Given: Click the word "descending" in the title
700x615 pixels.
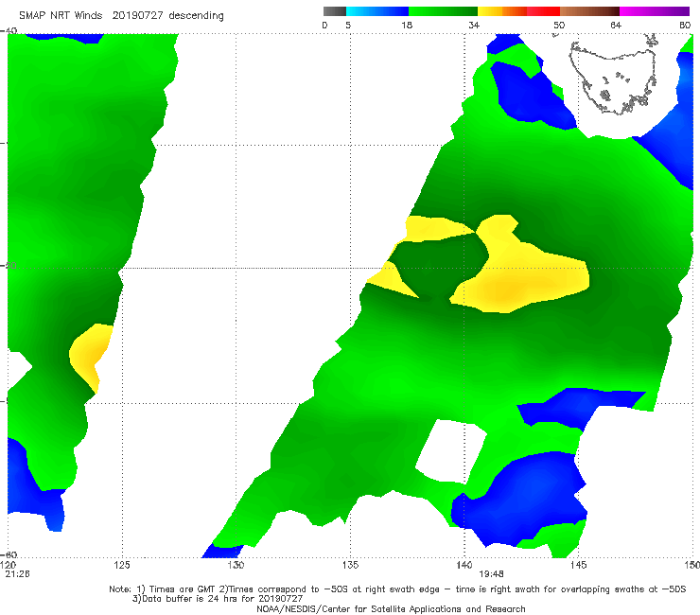Looking at the screenshot, I should (x=196, y=16).
